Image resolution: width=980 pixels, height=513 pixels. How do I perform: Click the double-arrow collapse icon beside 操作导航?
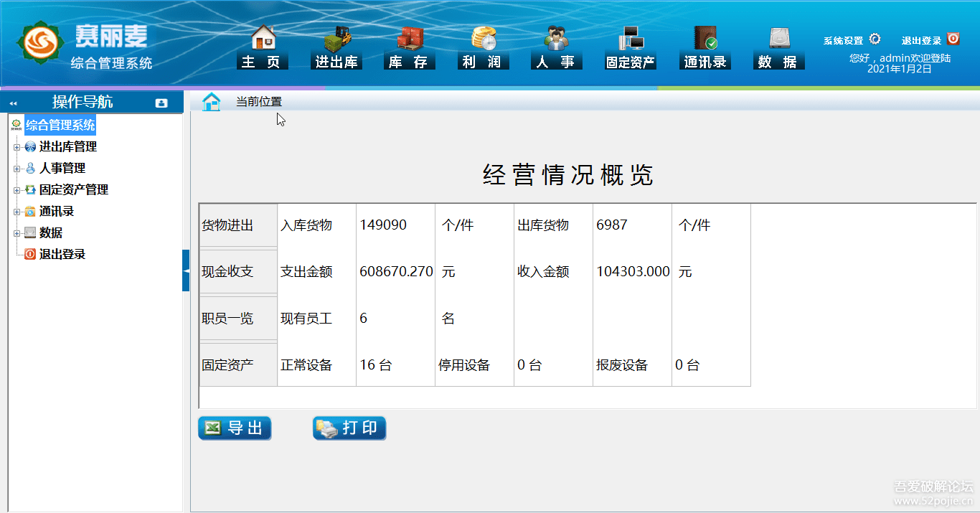click(x=13, y=103)
